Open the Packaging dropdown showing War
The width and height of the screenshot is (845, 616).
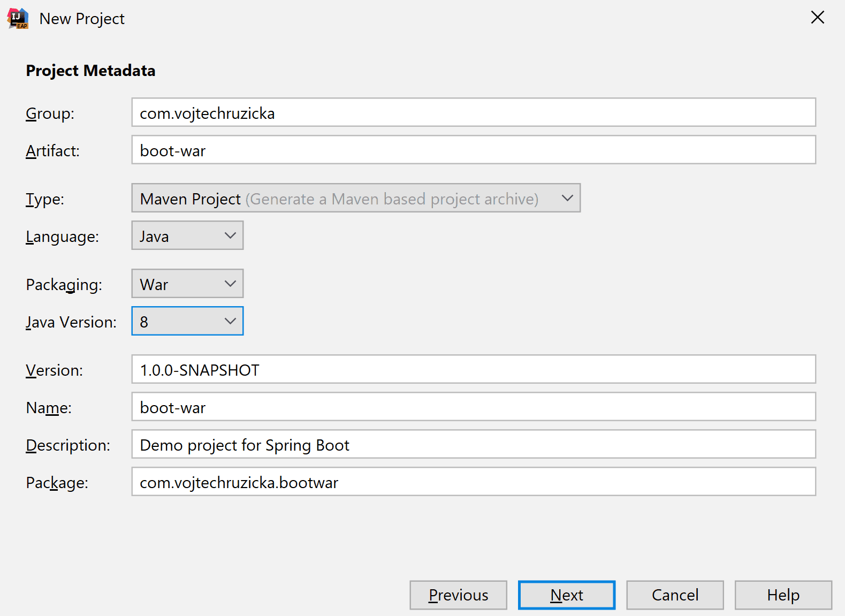pyautogui.click(x=187, y=284)
